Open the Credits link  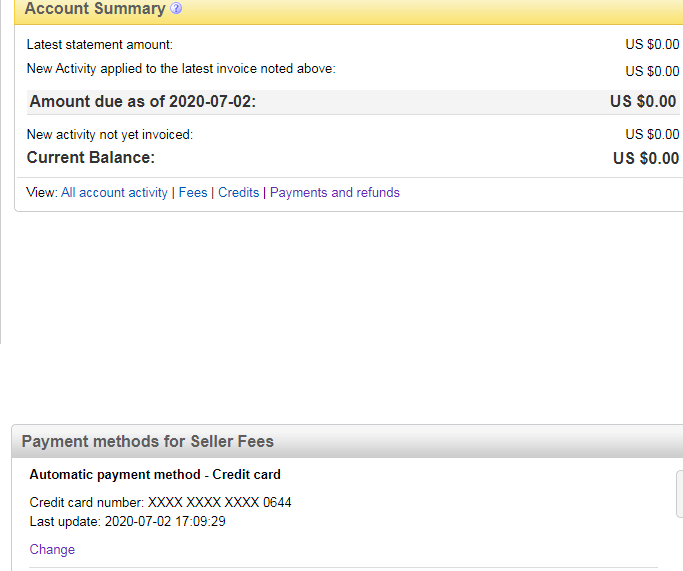point(238,193)
